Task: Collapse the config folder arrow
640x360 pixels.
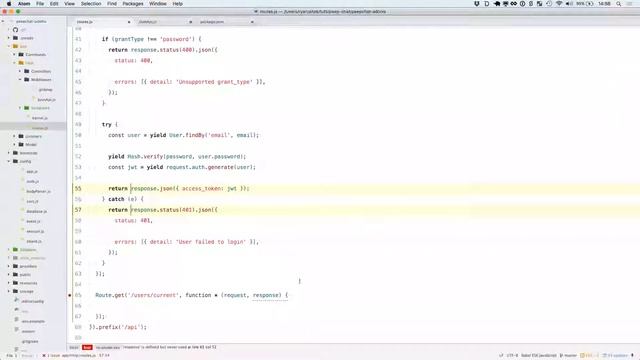Action: click(x=9, y=161)
